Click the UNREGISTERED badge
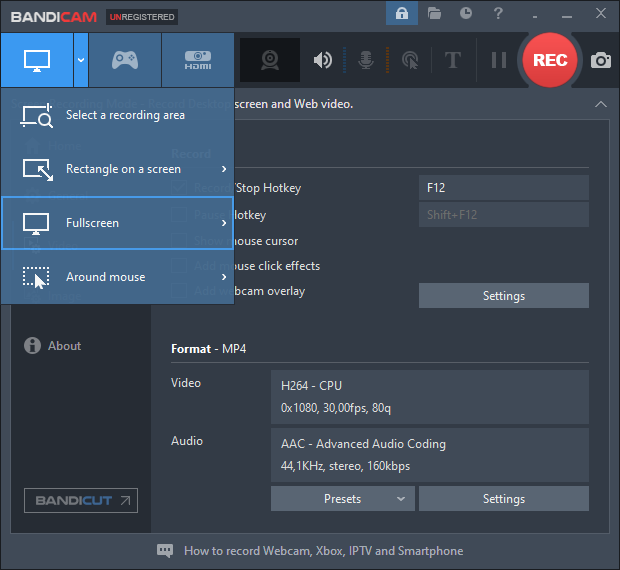This screenshot has height=570, width=620. tap(142, 17)
